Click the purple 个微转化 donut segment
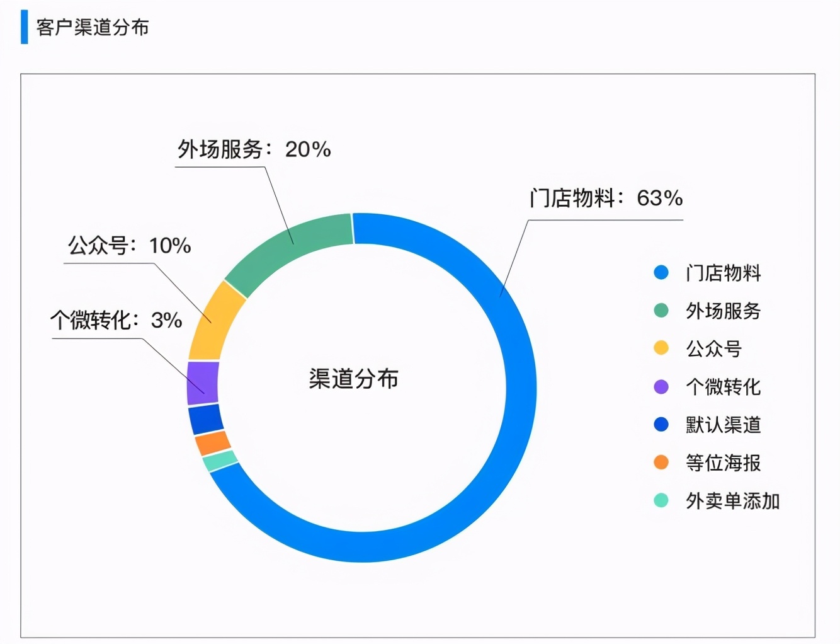This screenshot has width=840, height=644. (203, 383)
